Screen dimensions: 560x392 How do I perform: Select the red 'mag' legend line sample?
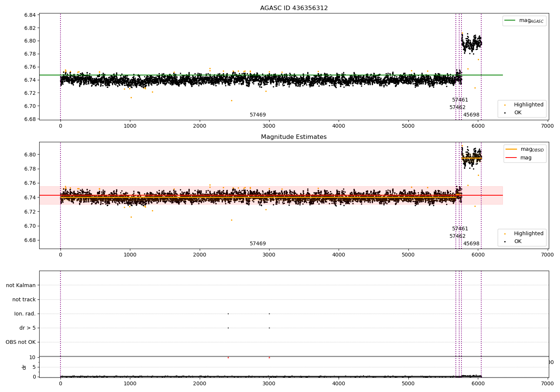coord(511,158)
